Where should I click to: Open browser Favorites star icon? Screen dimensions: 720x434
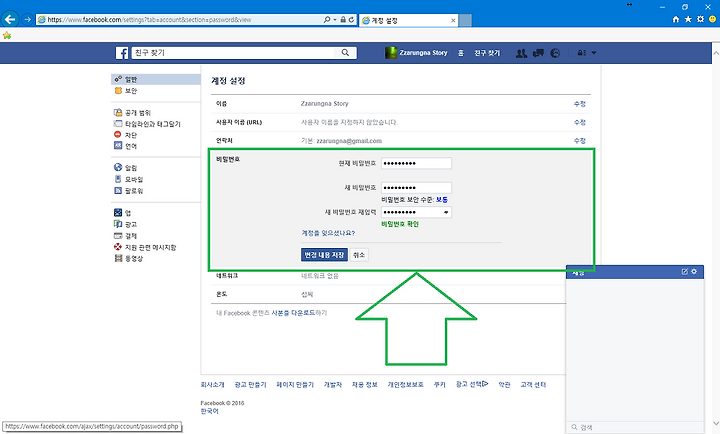click(x=688, y=19)
